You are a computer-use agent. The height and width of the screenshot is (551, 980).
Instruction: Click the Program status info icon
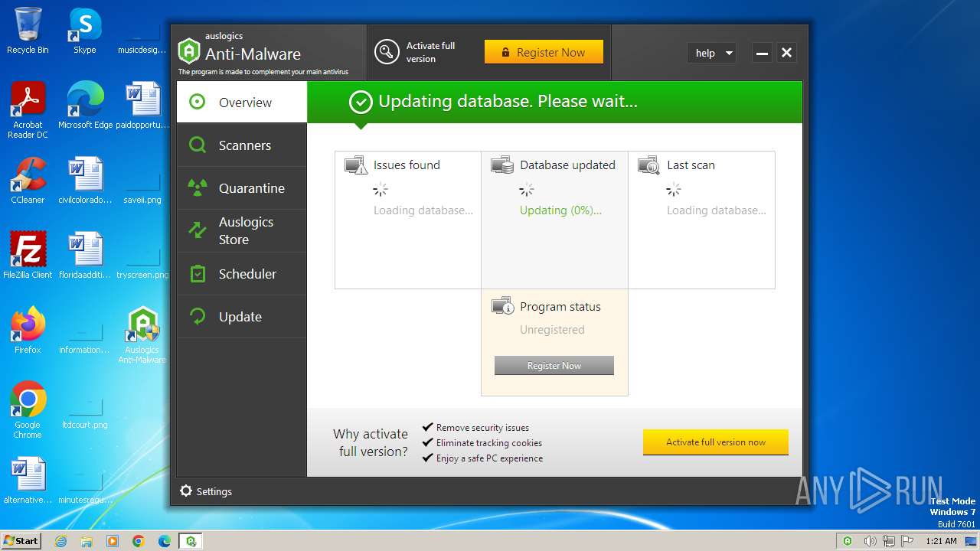[502, 306]
